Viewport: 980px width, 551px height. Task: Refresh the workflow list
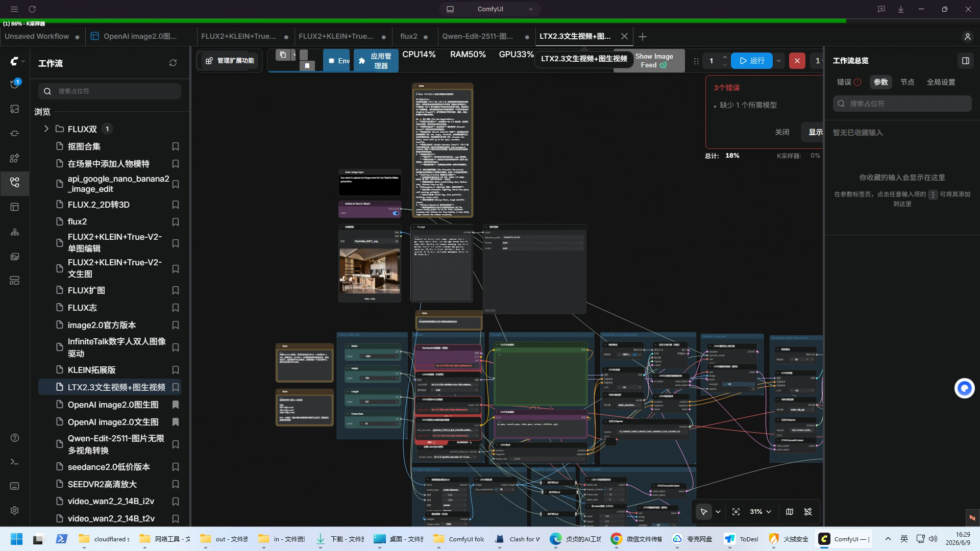pyautogui.click(x=173, y=63)
